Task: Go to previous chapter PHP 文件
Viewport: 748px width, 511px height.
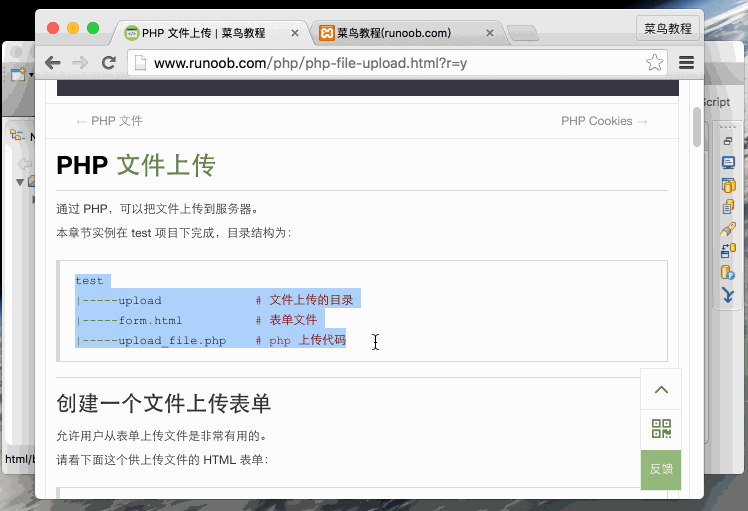Action: point(109,121)
